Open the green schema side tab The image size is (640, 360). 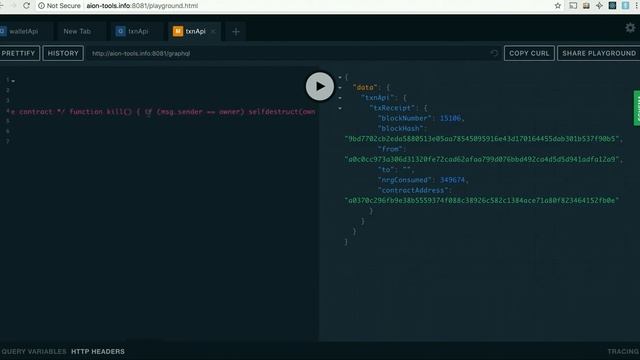(637, 108)
